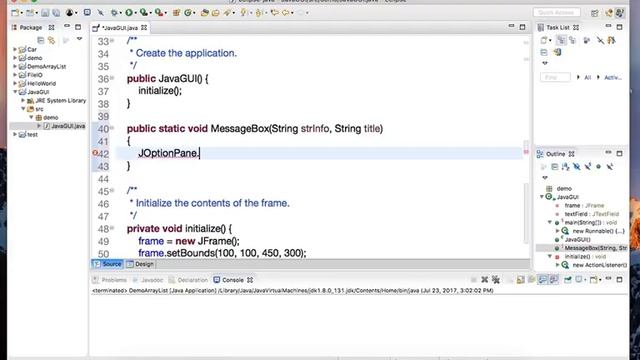This screenshot has width=640, height=360.
Task: Toggle Hide Static Members in Outline
Action: pos(587,167)
